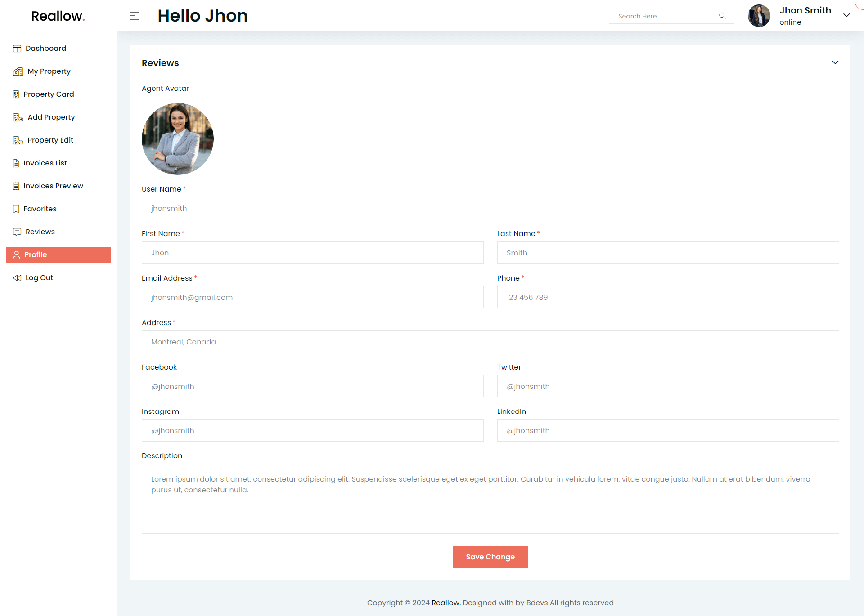Focus the Twitter handle field
Screen dimensions: 864x616
click(668, 386)
